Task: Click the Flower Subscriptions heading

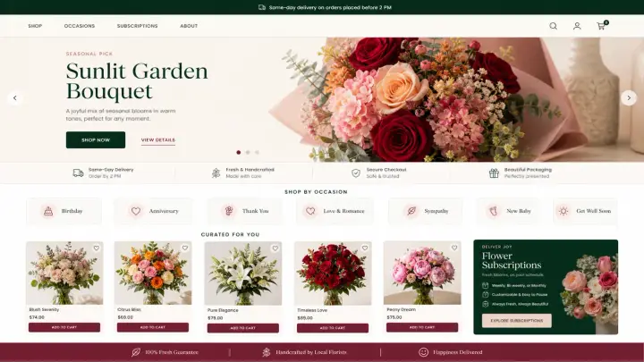Action: click(512, 260)
